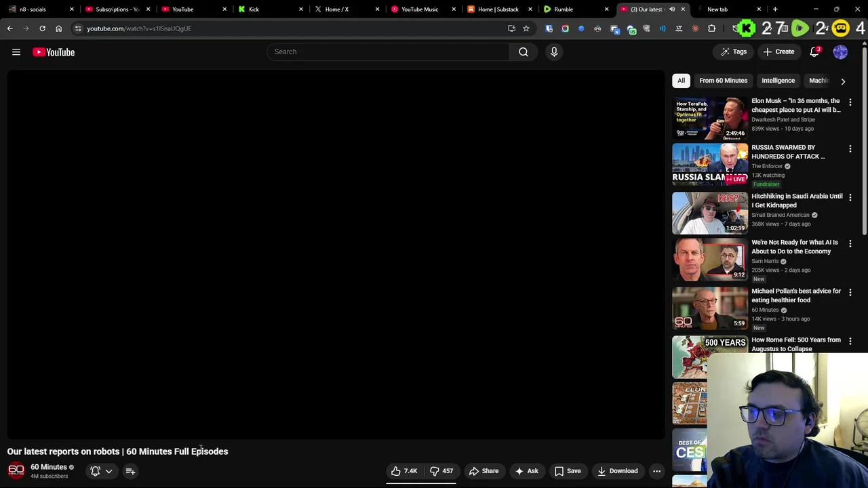Open options for Hitchhiking in Saudi Arabia video
This screenshot has height=488, width=868.
850,197
